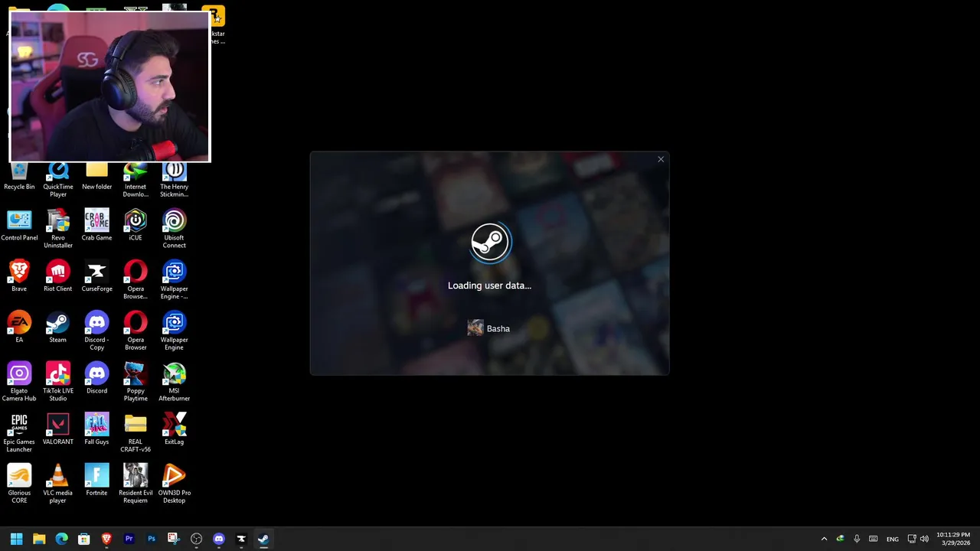Image resolution: width=980 pixels, height=551 pixels.
Task: Click the active Steam taskbar button
Action: click(x=263, y=539)
